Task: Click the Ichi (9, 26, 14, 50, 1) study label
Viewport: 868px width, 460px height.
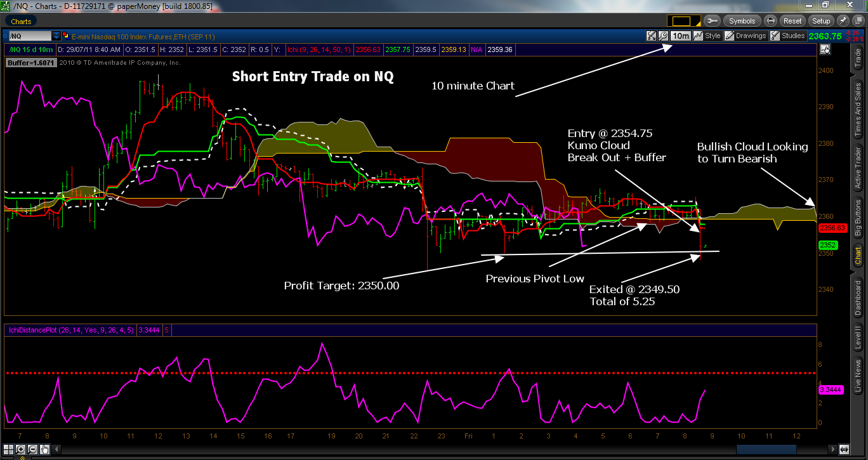Action: click(x=319, y=49)
